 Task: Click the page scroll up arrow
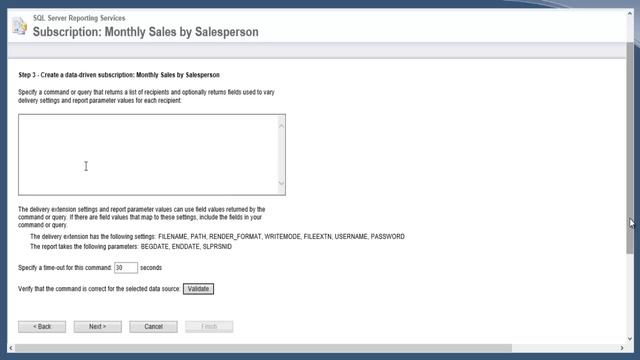point(630,13)
